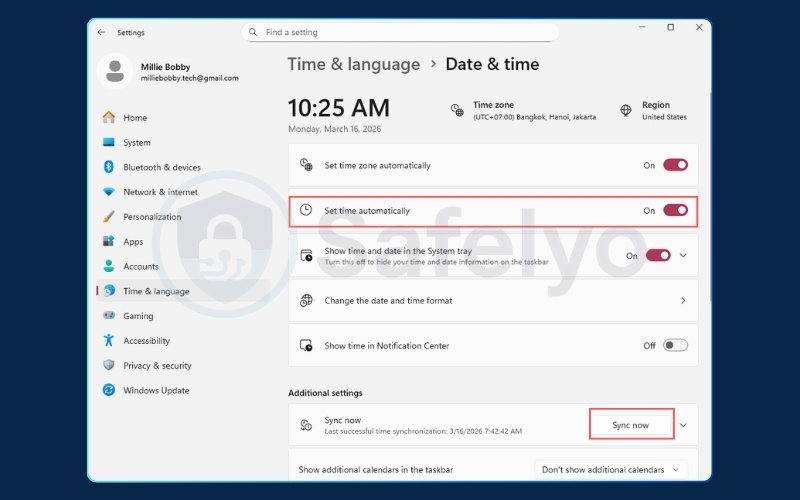Click the Set time zone automatically icon
Screen dimensions: 800x500
306,165
